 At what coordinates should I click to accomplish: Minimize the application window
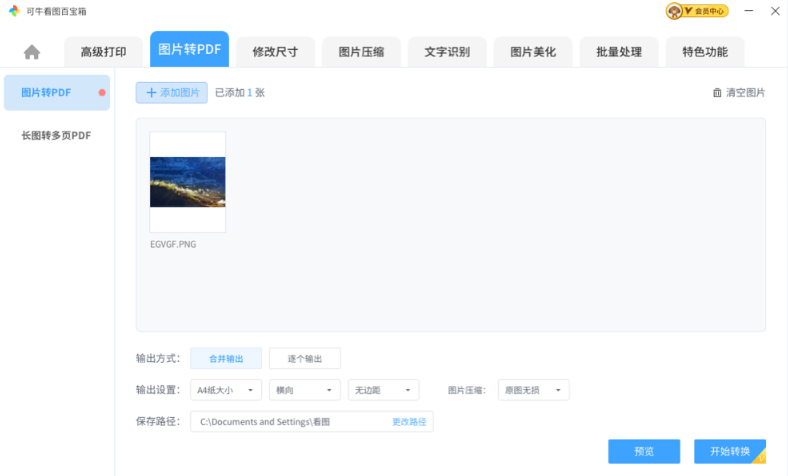(747, 11)
